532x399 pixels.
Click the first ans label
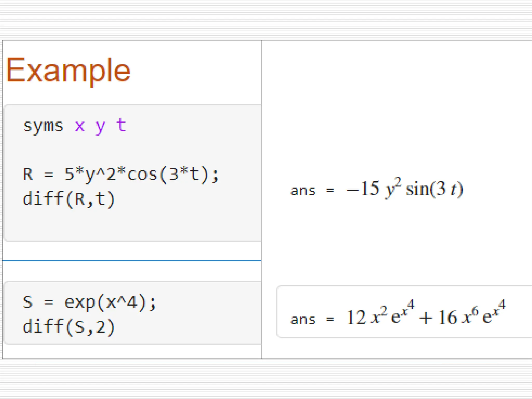point(303,191)
